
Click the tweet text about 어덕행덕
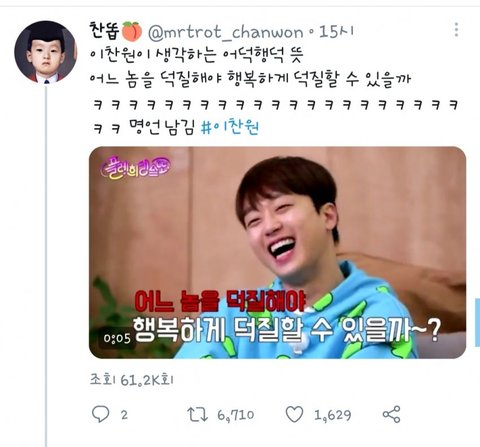(196, 54)
